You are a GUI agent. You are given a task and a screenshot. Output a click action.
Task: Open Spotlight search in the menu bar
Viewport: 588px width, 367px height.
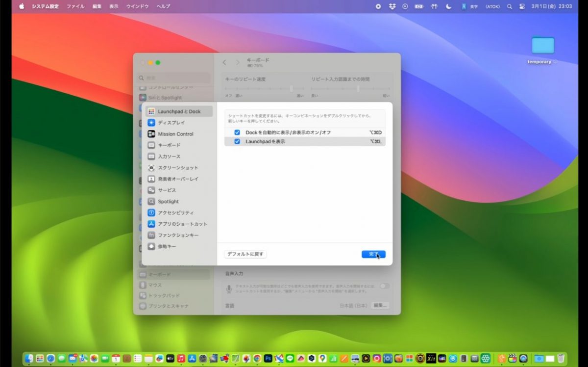510,6
